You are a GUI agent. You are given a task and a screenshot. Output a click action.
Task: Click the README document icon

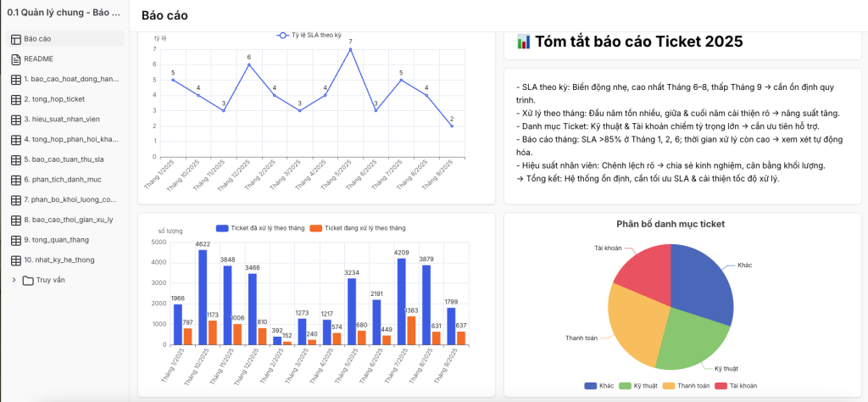(x=16, y=59)
